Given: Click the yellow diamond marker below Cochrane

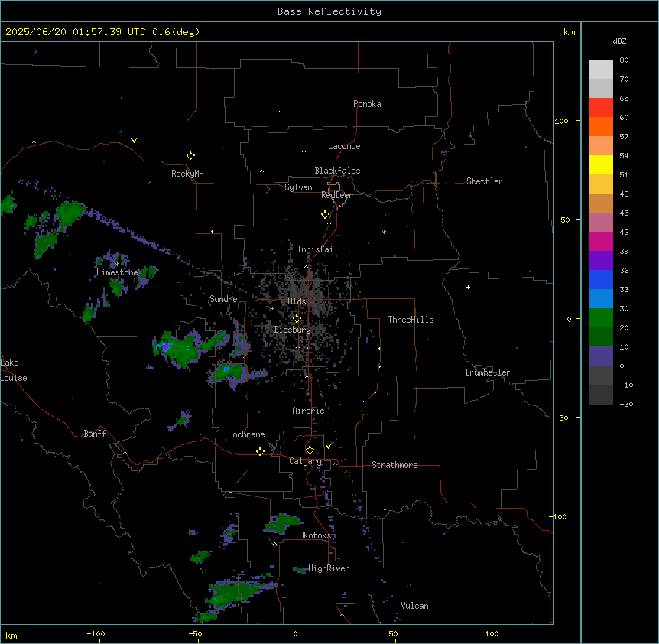Looking at the screenshot, I should [260, 451].
